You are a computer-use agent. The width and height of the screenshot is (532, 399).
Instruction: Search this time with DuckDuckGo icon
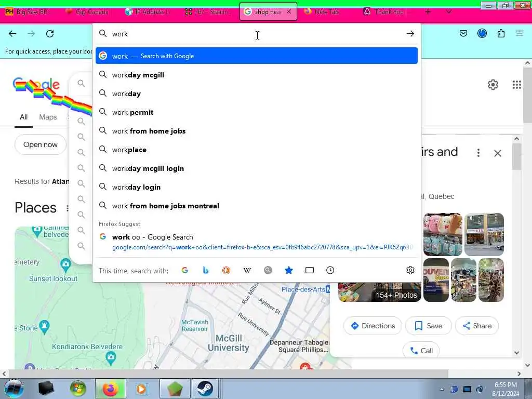(x=227, y=270)
